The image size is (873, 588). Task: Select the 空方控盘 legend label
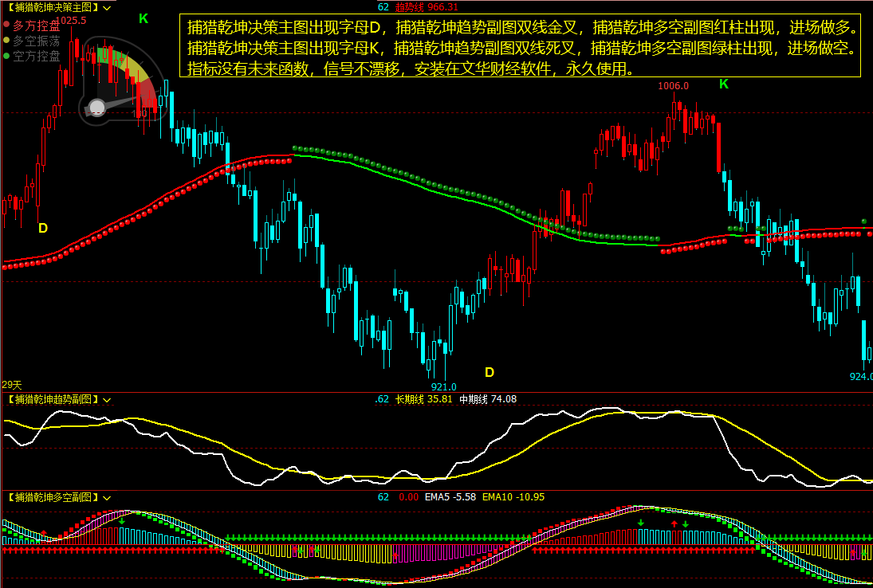[37, 56]
